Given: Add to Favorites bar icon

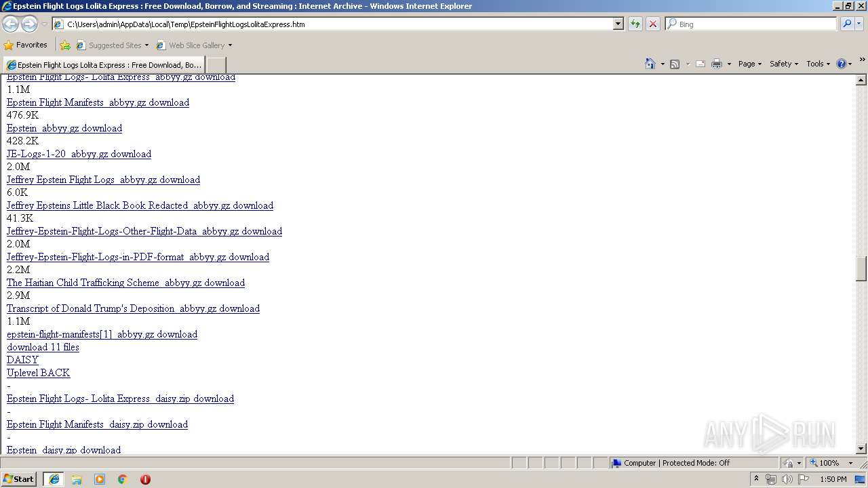Looking at the screenshot, I should click(x=65, y=45).
